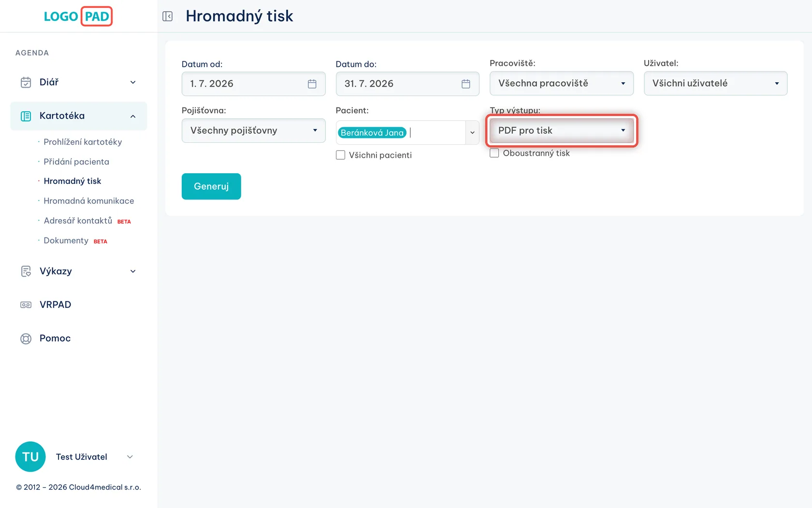Viewport: 812px width, 508px height.
Task: Click the VRPAD icon in sidebar
Action: point(26,305)
